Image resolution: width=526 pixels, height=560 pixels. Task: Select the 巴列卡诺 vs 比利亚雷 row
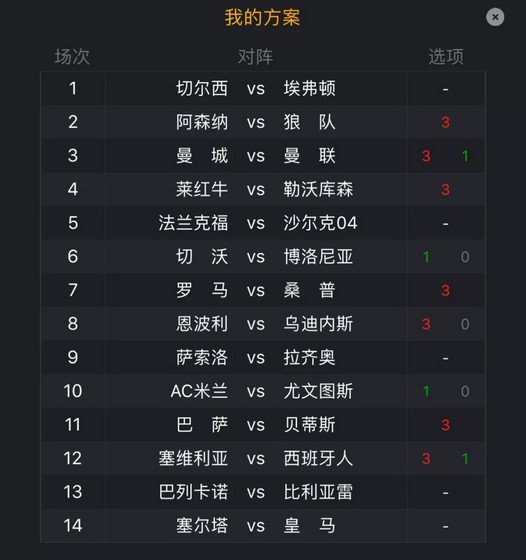263,492
